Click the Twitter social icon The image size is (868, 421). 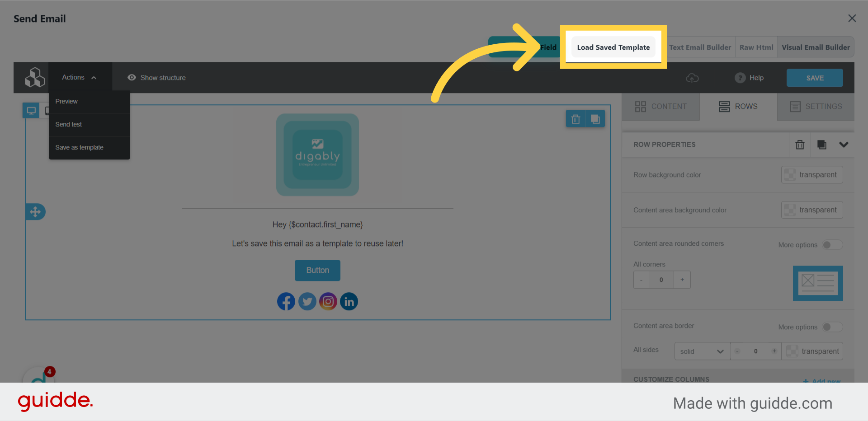307,301
